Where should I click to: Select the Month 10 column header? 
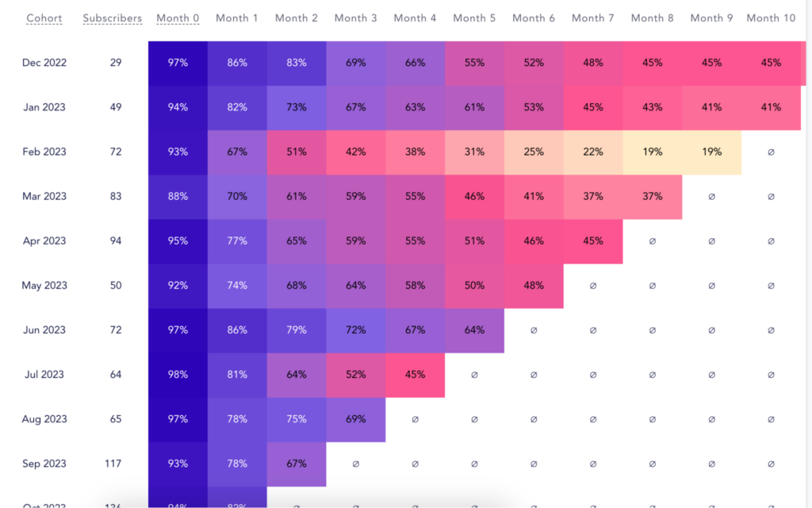coord(771,17)
